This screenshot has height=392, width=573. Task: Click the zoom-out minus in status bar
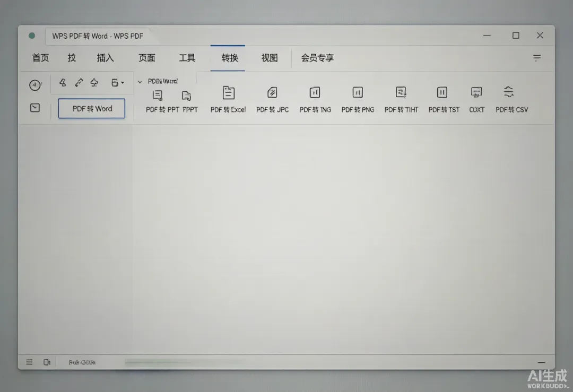[x=542, y=362]
